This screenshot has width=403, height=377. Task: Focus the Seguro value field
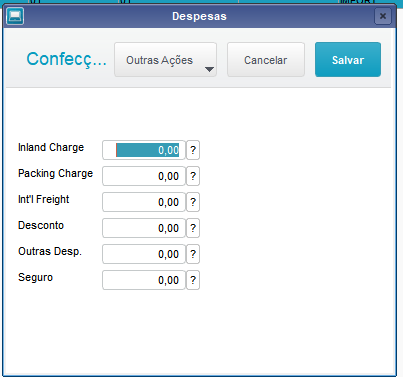pos(144,280)
